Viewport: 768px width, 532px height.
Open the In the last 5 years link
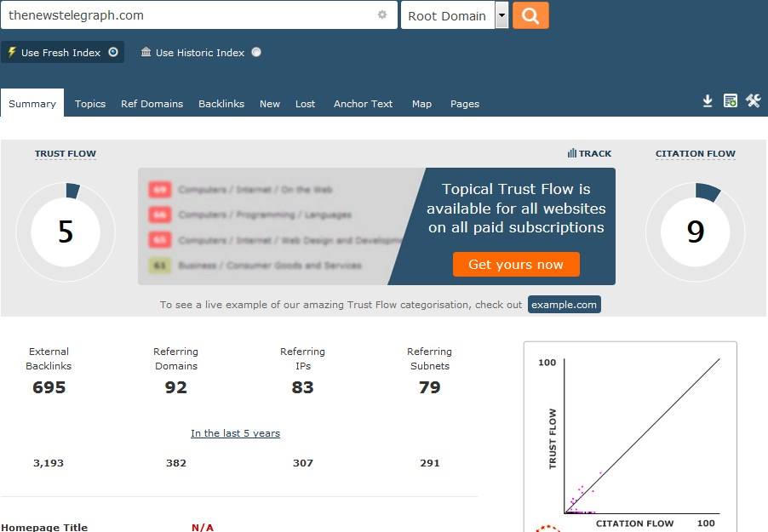coord(236,433)
